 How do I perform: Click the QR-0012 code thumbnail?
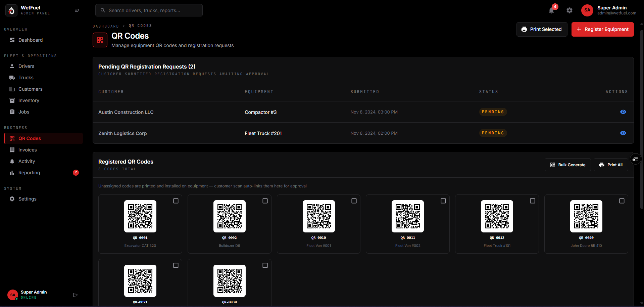pyautogui.click(x=497, y=216)
